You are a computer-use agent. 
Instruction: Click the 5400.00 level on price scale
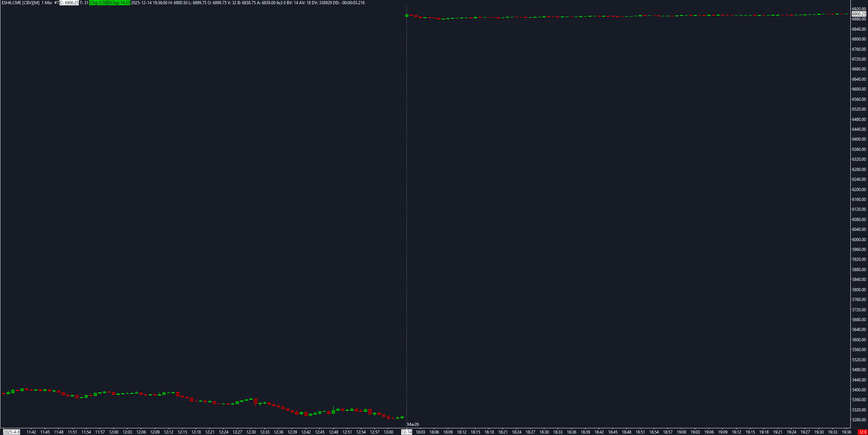(858, 390)
